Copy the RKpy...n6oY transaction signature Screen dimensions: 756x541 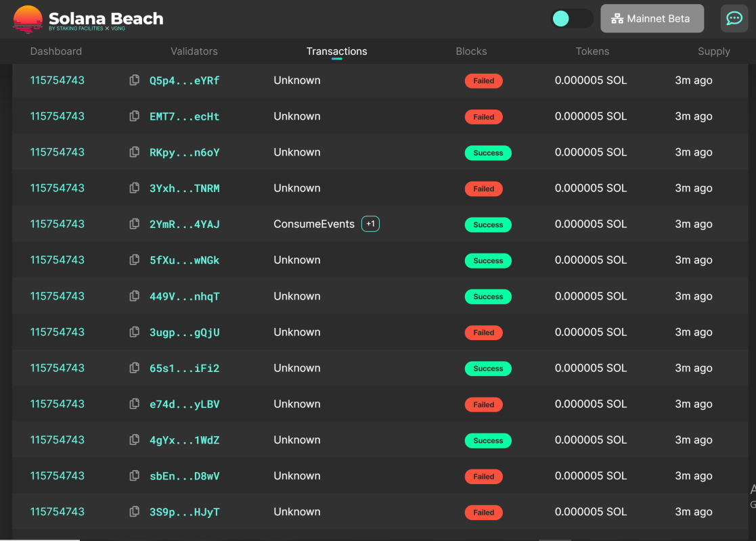[134, 152]
